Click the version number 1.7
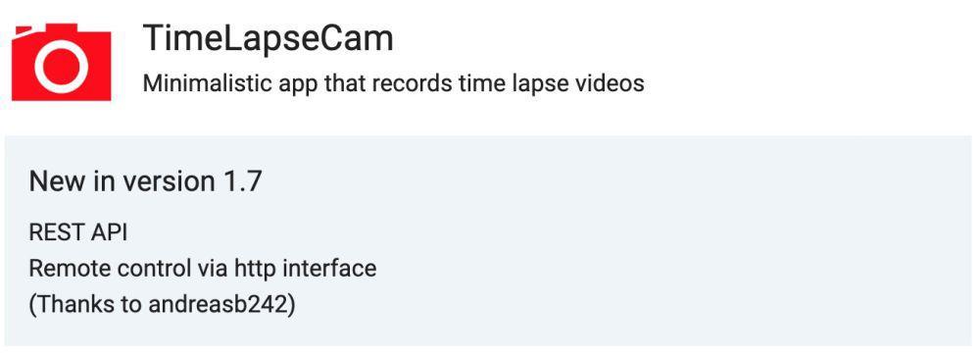 pyautogui.click(x=242, y=181)
